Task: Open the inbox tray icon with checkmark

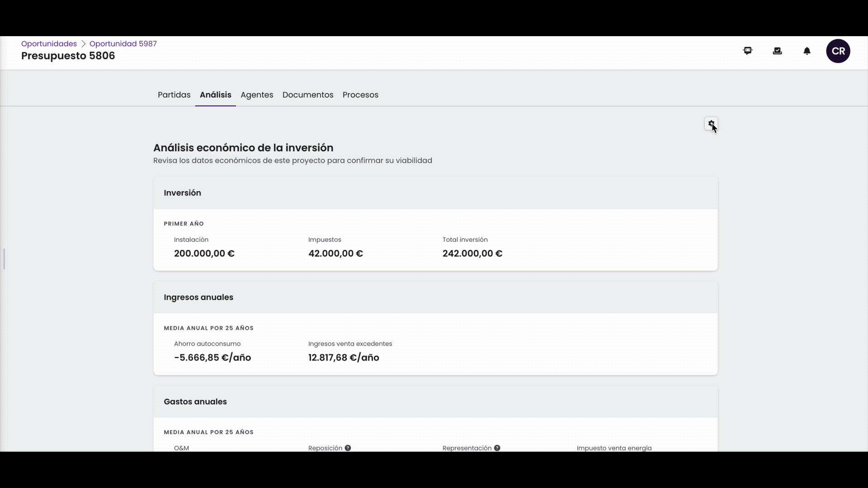Action: tap(778, 51)
